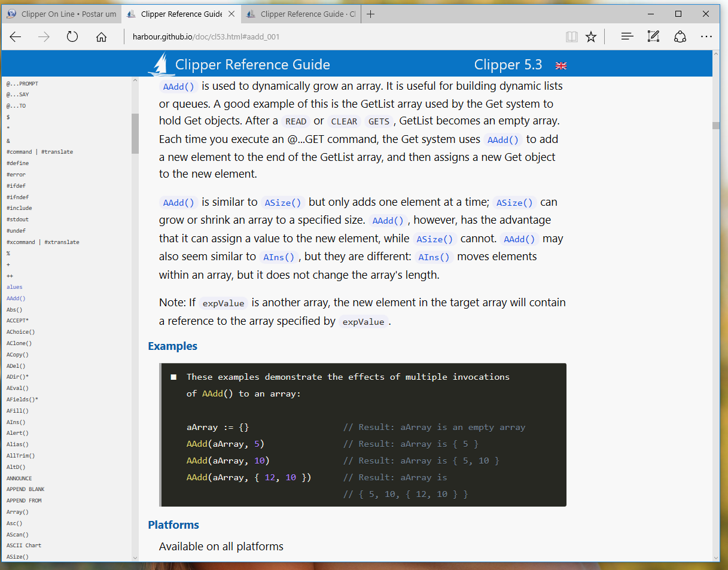Refresh the current page

point(72,37)
